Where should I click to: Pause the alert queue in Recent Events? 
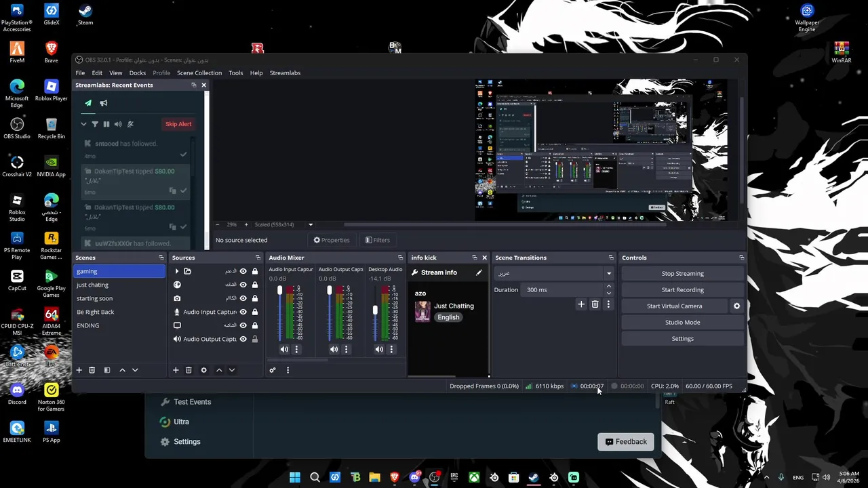[x=106, y=124]
